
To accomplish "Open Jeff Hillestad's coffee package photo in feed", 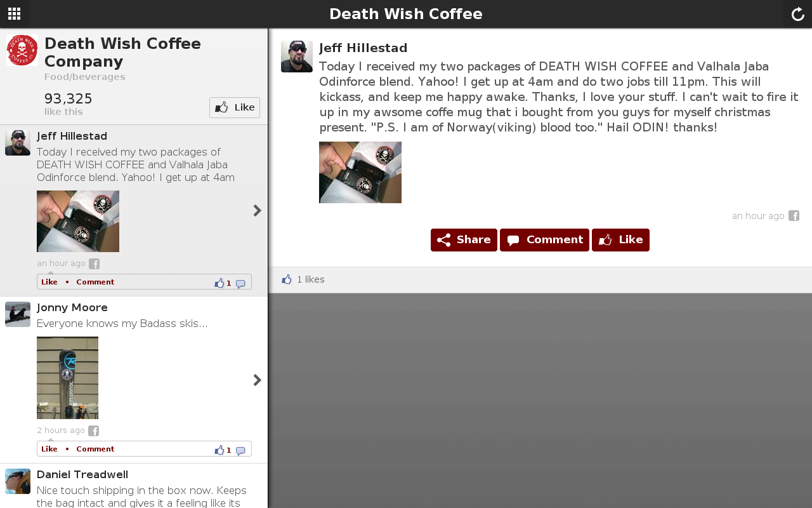I will 78,221.
